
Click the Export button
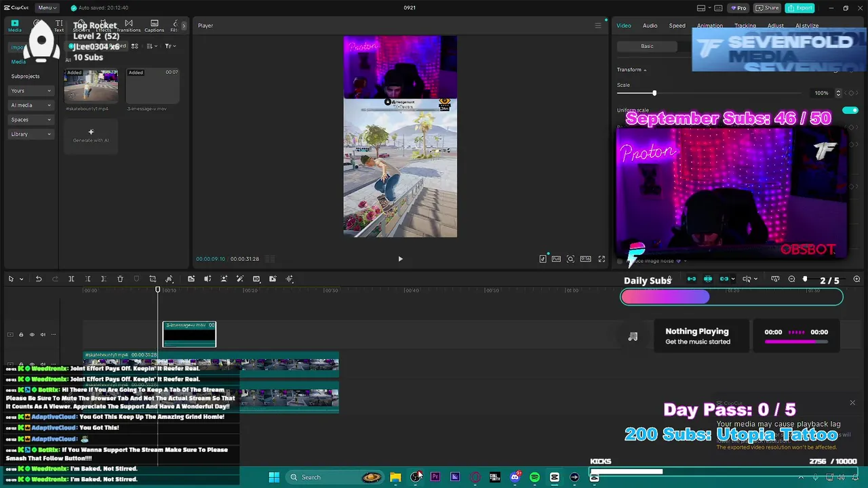point(800,7)
